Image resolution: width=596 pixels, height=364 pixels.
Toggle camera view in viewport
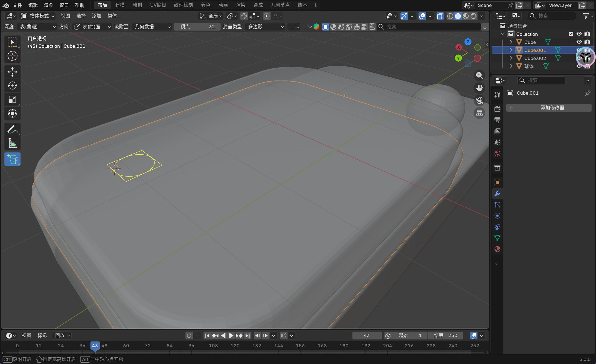pos(479,101)
